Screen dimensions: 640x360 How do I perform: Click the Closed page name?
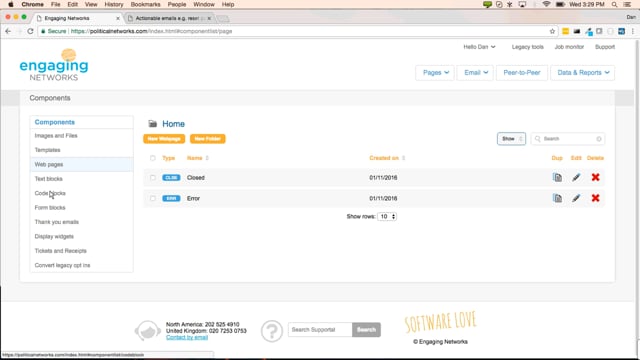[196, 178]
